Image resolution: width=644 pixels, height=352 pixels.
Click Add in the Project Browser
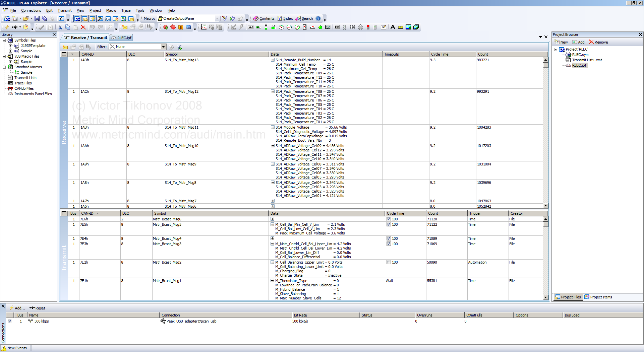578,42
